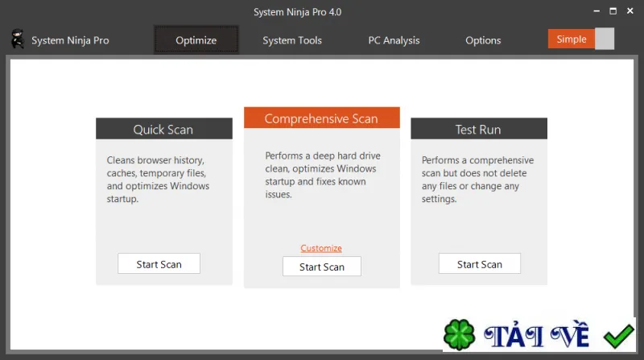Start the Test Run scan
Image resolution: width=644 pixels, height=360 pixels.
(x=480, y=264)
